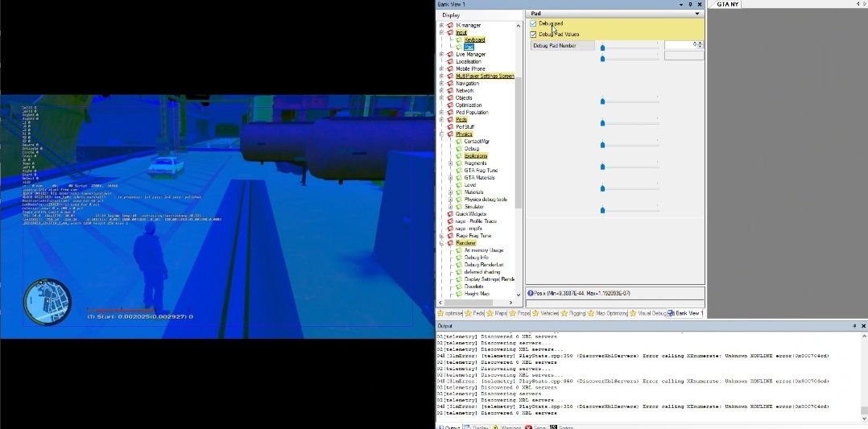The height and width of the screenshot is (429, 868).
Task: Click the red icon beside rage - mrptfx
Action: [450, 228]
